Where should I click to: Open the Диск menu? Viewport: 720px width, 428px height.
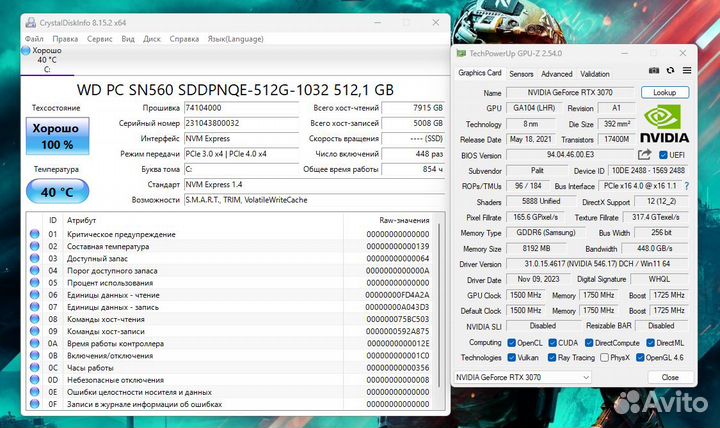(152, 39)
